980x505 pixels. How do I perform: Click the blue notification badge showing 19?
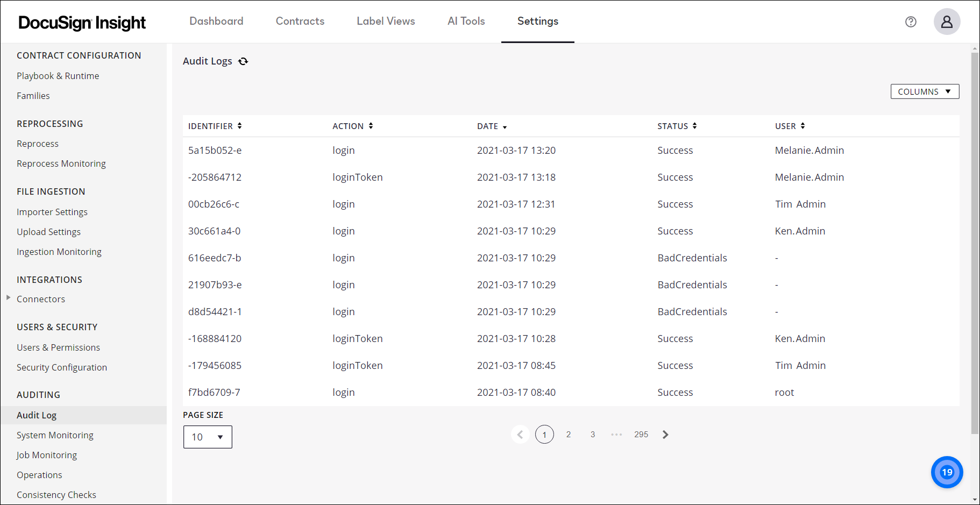click(x=947, y=472)
